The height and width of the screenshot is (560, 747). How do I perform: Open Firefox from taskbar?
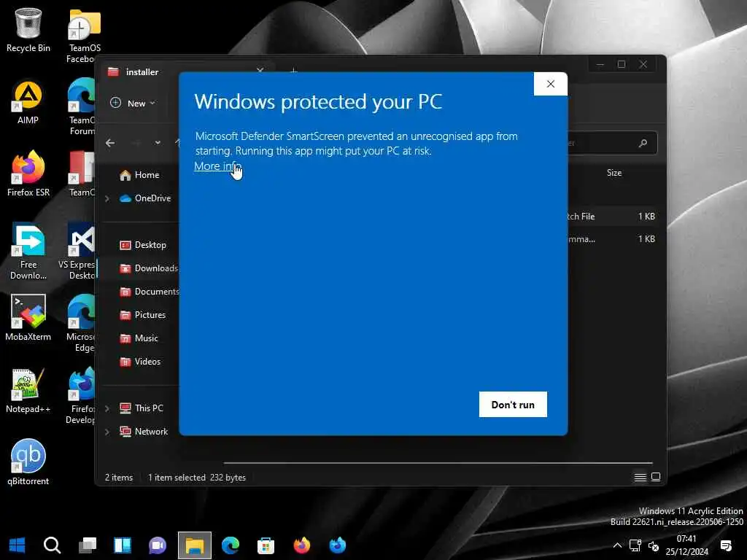click(301, 545)
